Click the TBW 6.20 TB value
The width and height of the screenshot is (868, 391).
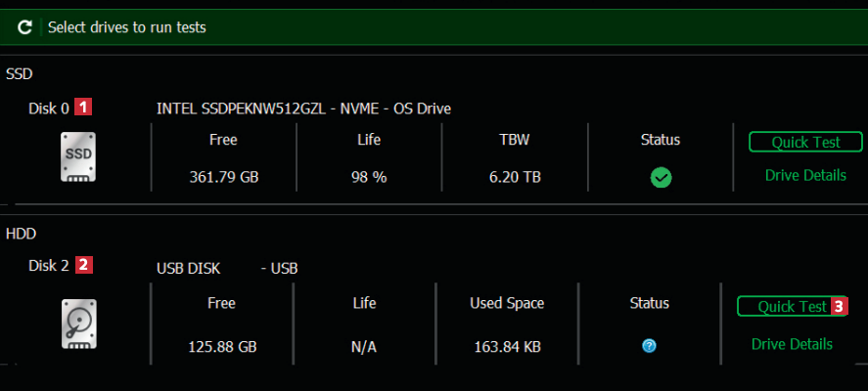coord(515,178)
